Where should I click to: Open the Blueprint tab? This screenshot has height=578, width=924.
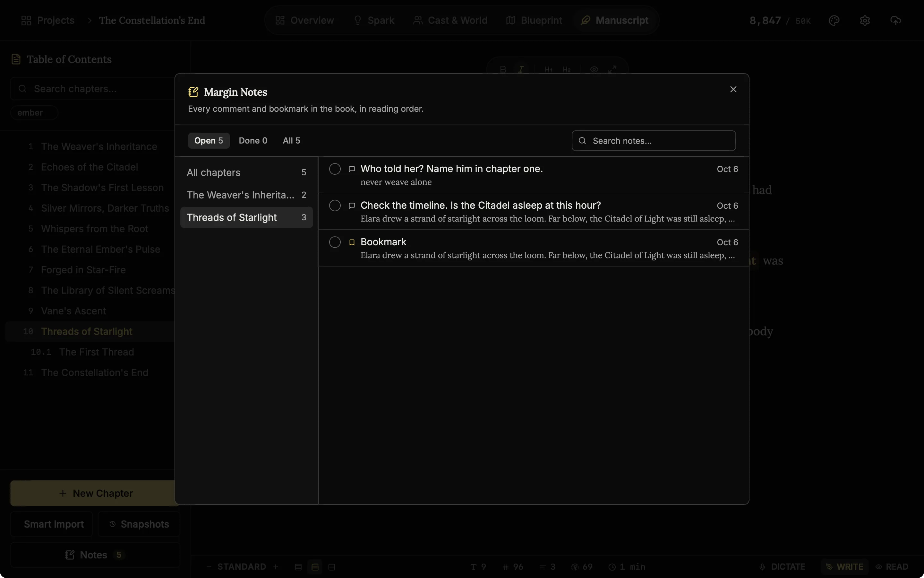point(534,20)
